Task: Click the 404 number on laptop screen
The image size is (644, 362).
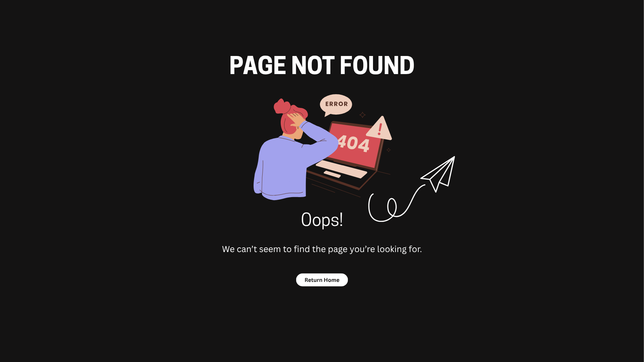Action: 353,143
